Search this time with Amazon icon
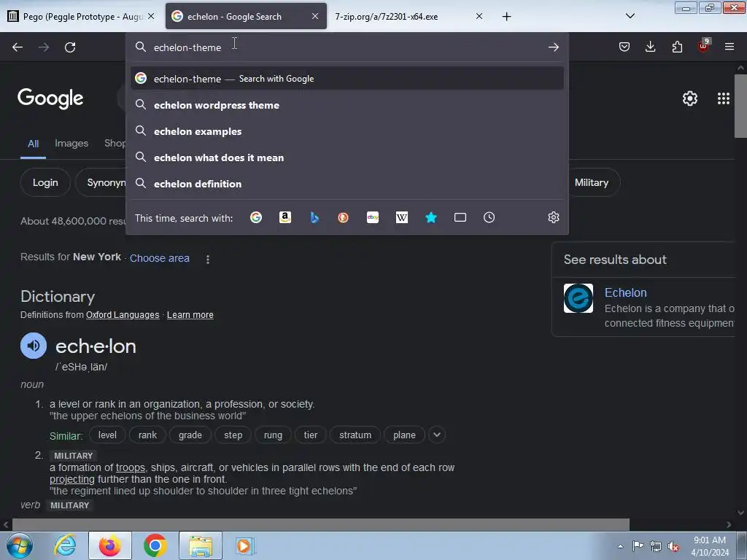747x560 pixels. click(x=285, y=217)
